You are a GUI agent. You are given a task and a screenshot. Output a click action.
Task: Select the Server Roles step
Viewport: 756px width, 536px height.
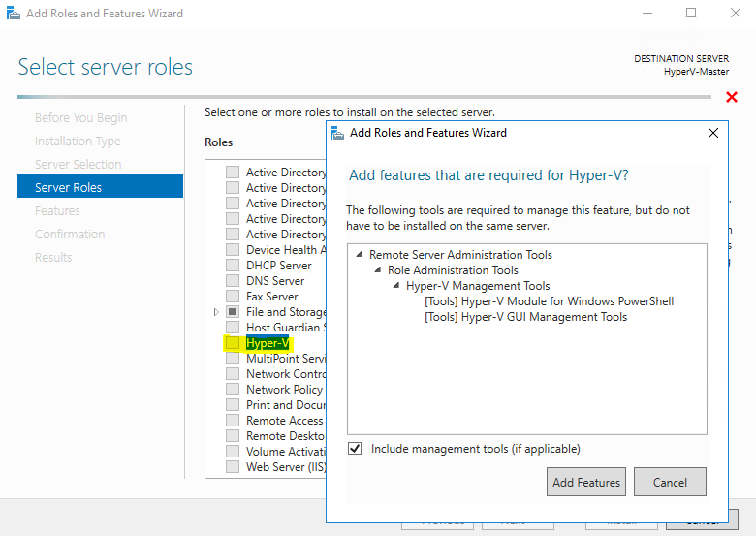coord(100,186)
